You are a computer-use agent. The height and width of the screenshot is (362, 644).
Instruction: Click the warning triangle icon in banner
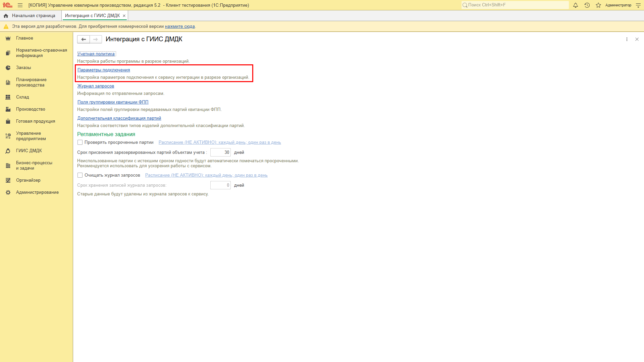[6, 26]
